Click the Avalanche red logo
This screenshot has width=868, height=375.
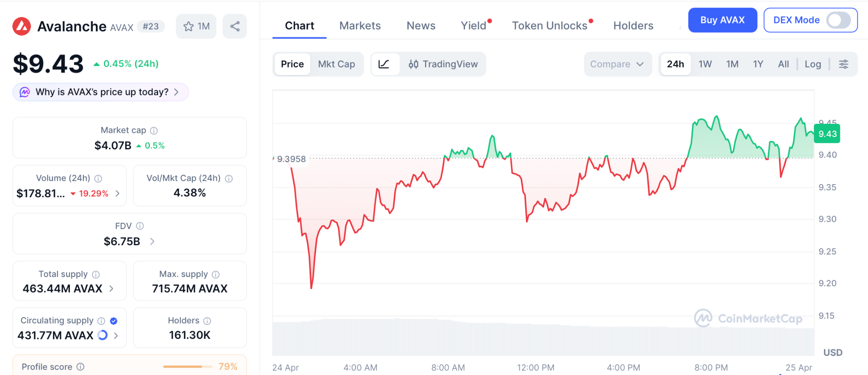tap(22, 26)
